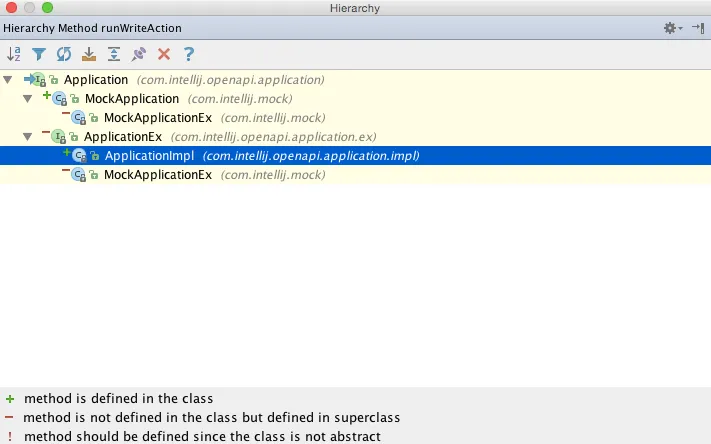Click the ApplicationEx interface icon
711x444 pixels.
[59, 137]
